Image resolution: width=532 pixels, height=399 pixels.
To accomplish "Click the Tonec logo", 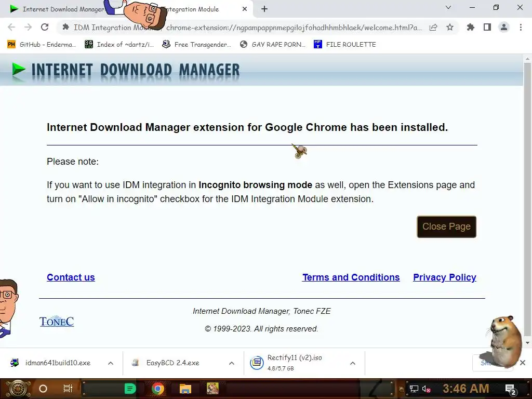I will pos(56,321).
